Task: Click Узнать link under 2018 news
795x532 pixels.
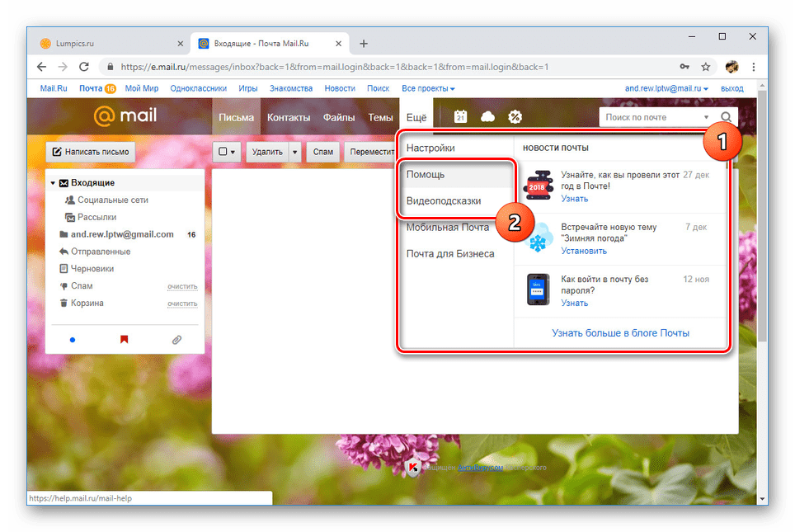Action: pyautogui.click(x=575, y=198)
